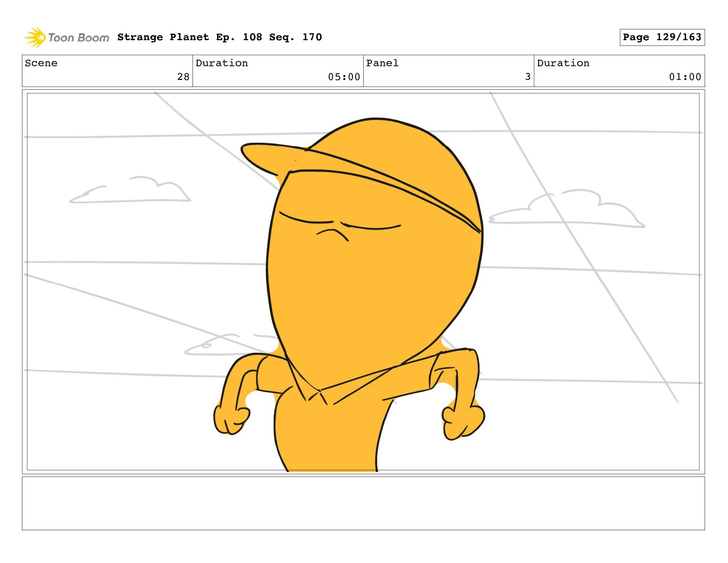The height and width of the screenshot is (563, 728).
Task: Click the panel duration value '01:00'
Action: click(685, 77)
